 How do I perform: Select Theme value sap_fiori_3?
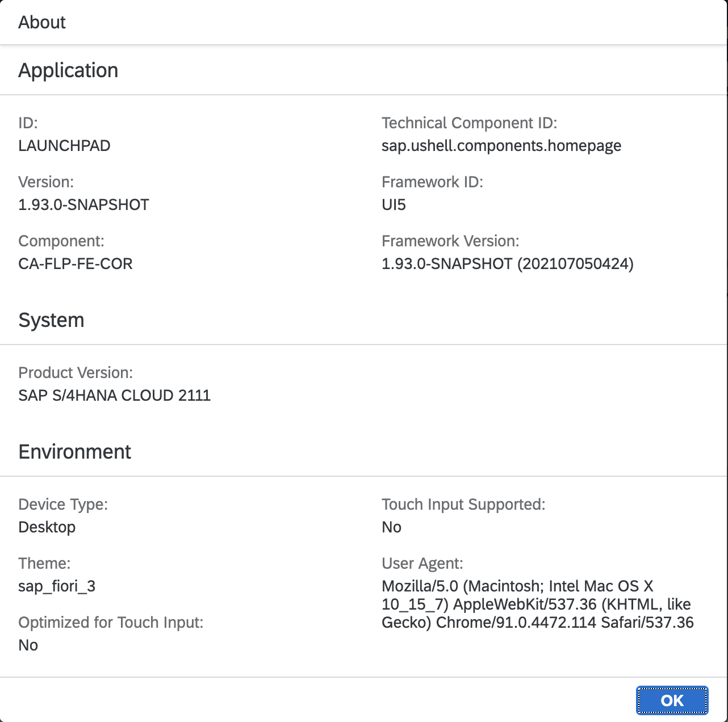pyautogui.click(x=57, y=586)
